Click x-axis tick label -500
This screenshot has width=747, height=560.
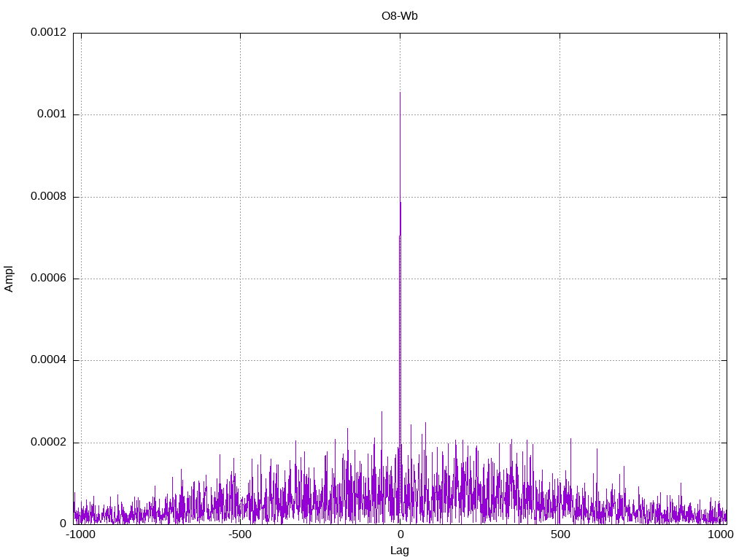[239, 534]
